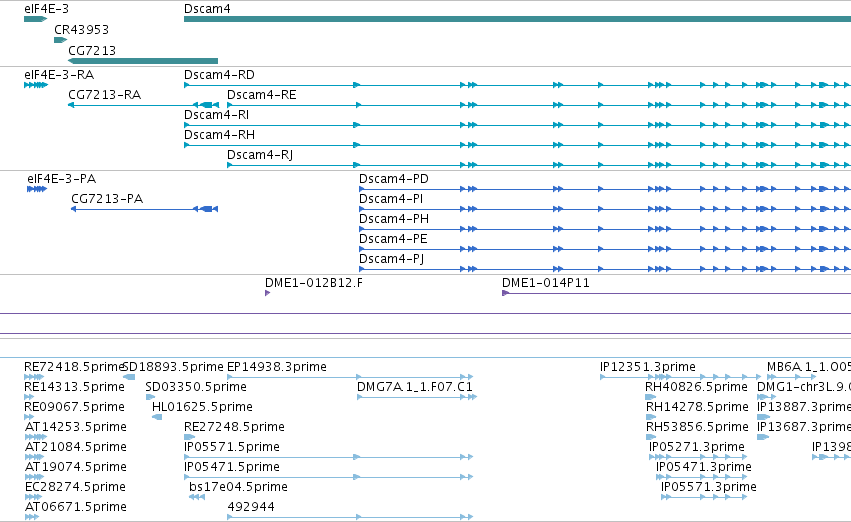Screen dimensions: 851x522
Task: Click the Dscam4-PH protein label
Action: point(393,219)
